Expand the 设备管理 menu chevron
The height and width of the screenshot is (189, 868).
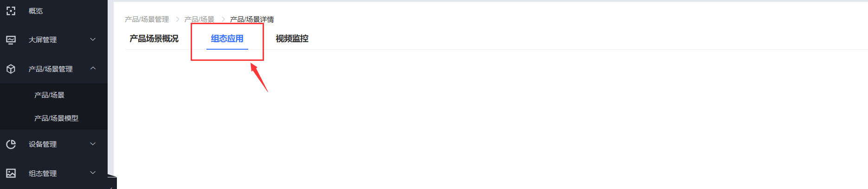pyautogui.click(x=93, y=144)
